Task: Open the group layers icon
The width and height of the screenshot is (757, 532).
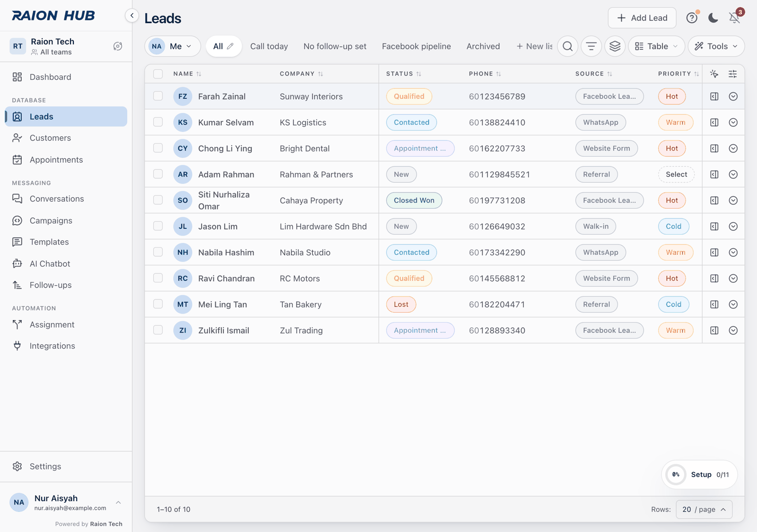Action: (615, 46)
